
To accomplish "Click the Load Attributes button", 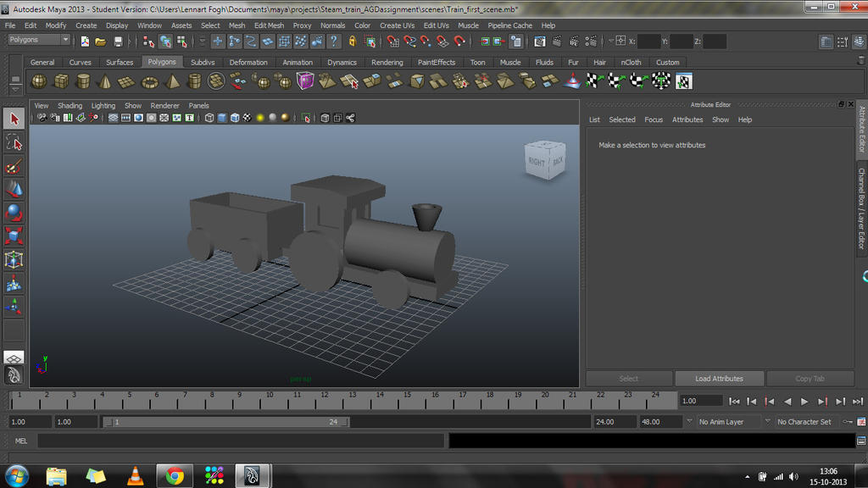I will click(719, 379).
